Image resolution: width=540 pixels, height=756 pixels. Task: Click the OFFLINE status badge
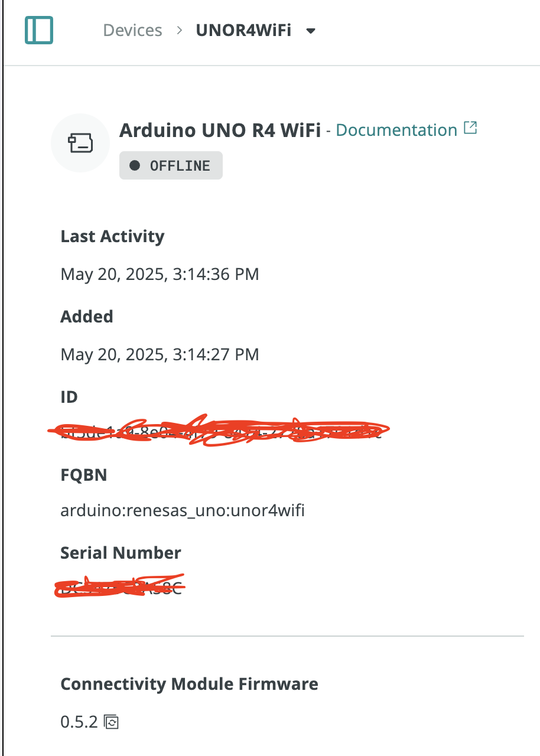[x=171, y=165]
